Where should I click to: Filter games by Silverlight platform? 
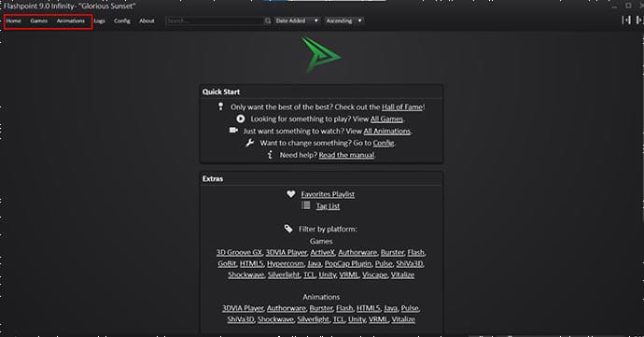(x=284, y=274)
